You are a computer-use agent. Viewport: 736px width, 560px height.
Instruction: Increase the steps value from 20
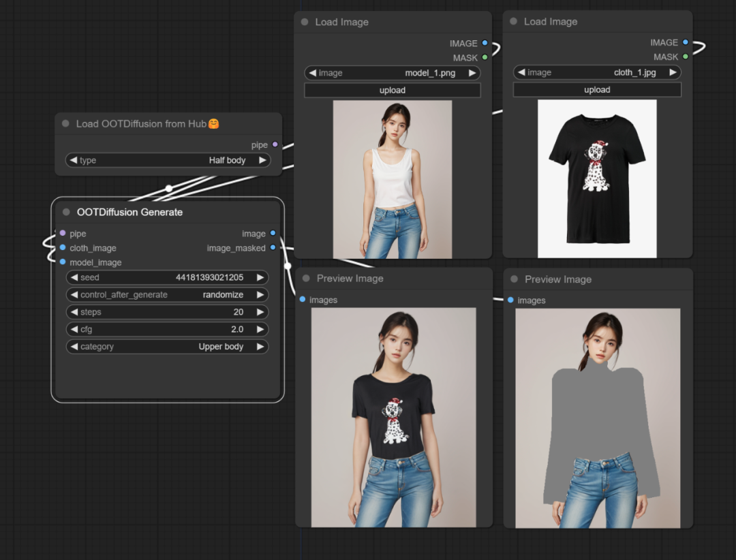260,312
